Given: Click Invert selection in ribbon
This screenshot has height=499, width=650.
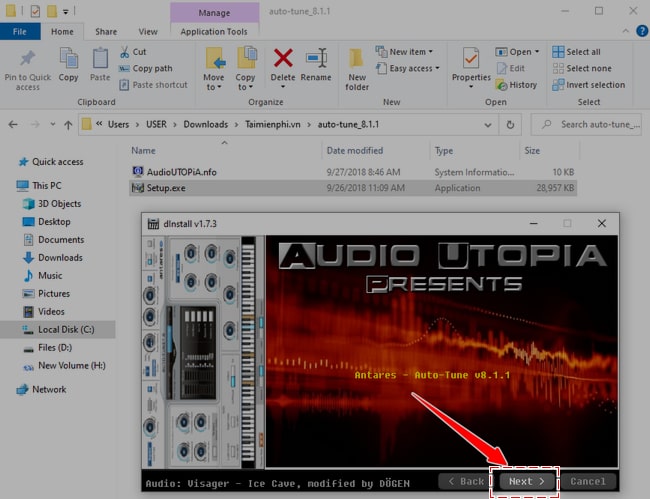Looking at the screenshot, I should point(589,85).
